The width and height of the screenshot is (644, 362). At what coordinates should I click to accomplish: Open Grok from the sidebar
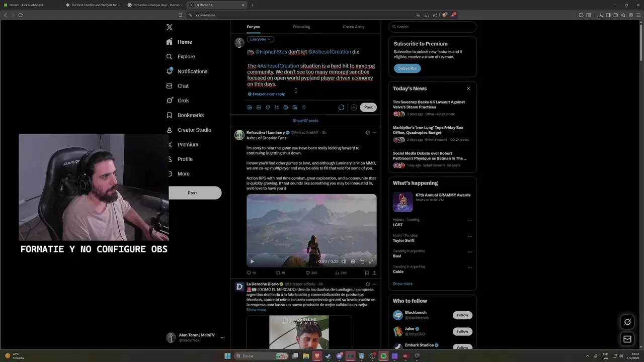(178, 101)
